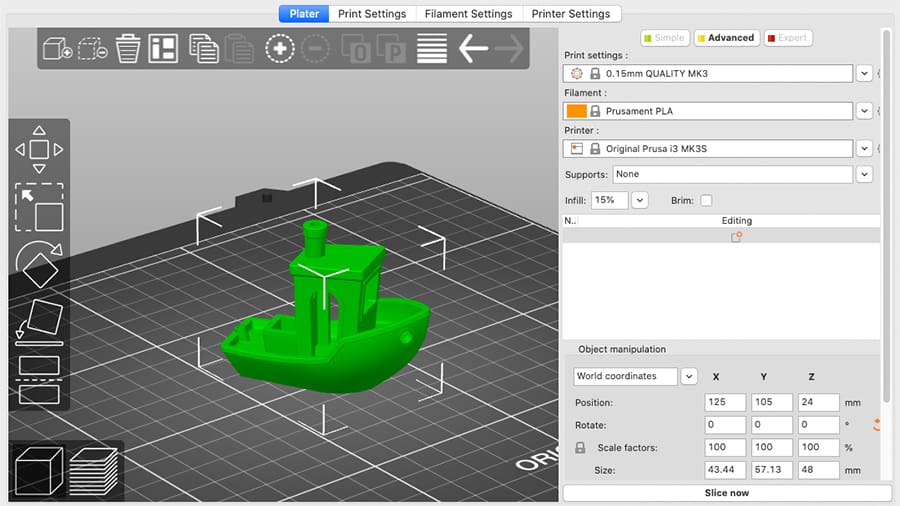Click the Paste clipboard icon
Viewport: 900px width, 506px height.
239,49
